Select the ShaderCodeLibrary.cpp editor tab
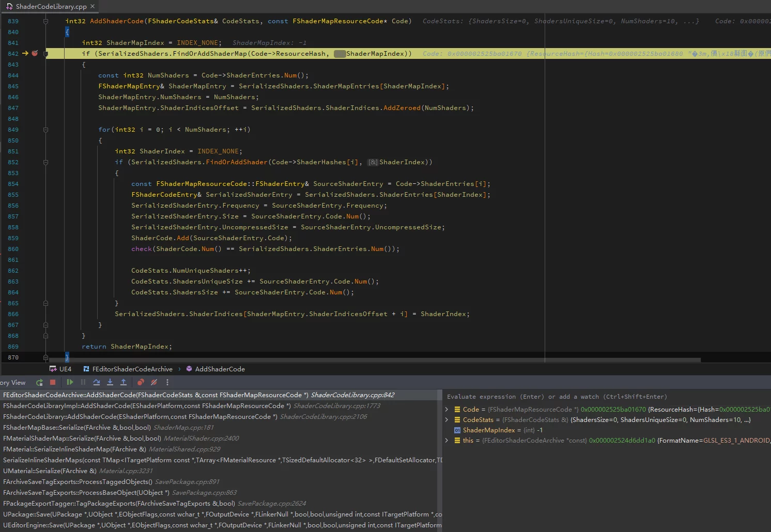771x532 pixels. click(x=51, y=7)
